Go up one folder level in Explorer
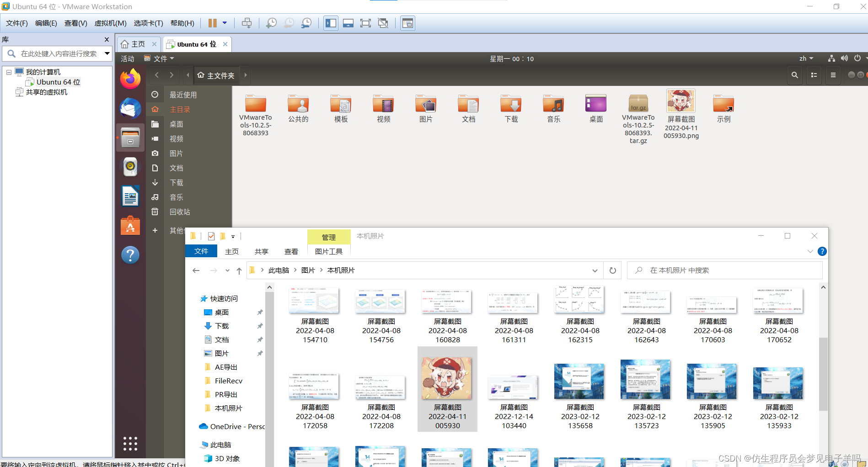868x467 pixels. 239,271
